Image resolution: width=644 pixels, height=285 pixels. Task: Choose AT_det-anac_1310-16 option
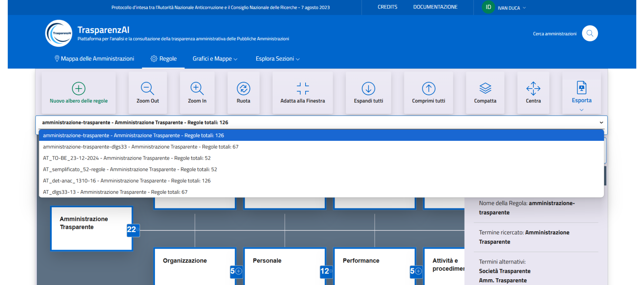(x=321, y=181)
